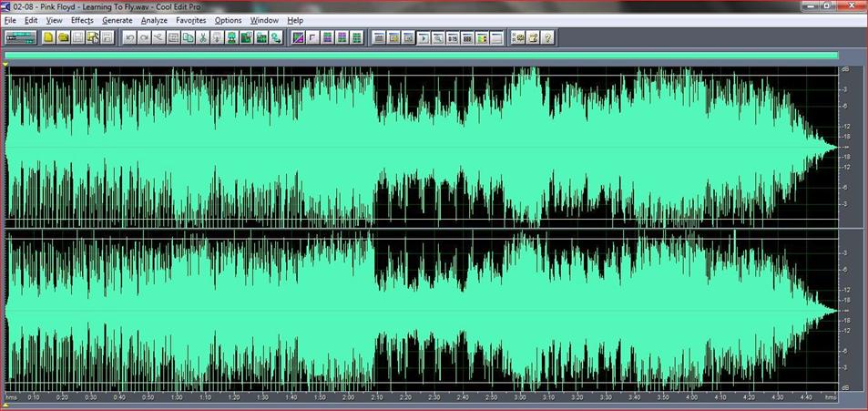Screen dimensions: 868x411
Task: Toggle the first window-panel icon in third toolbar group
Action: coord(379,37)
